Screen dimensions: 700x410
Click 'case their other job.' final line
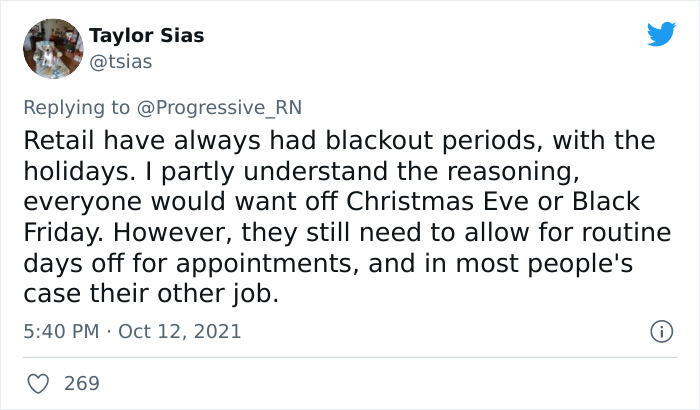151,294
